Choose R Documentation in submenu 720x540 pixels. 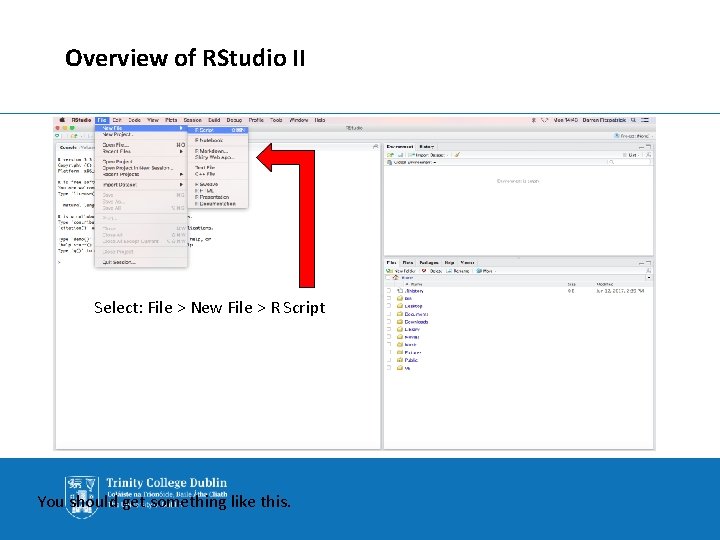tap(218, 203)
